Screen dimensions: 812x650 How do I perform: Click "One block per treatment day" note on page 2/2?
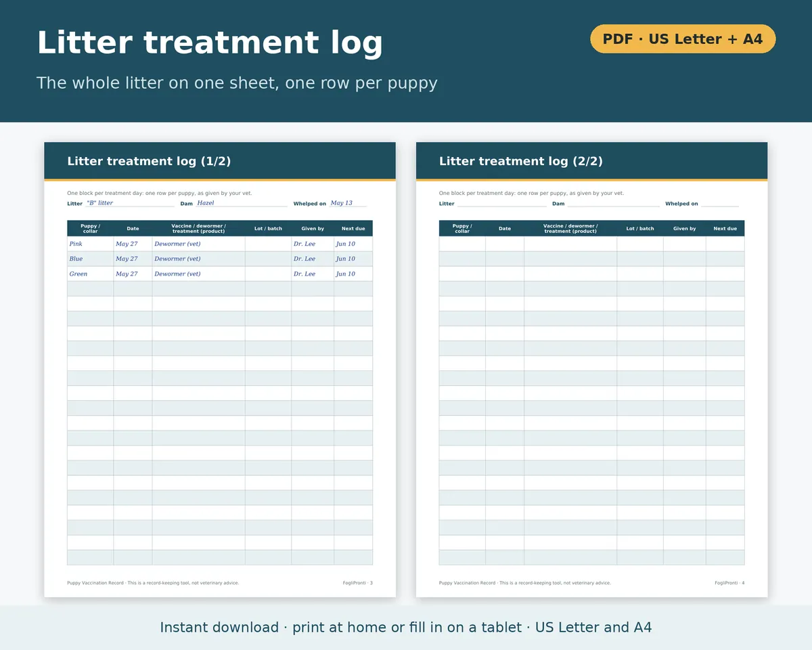(532, 193)
